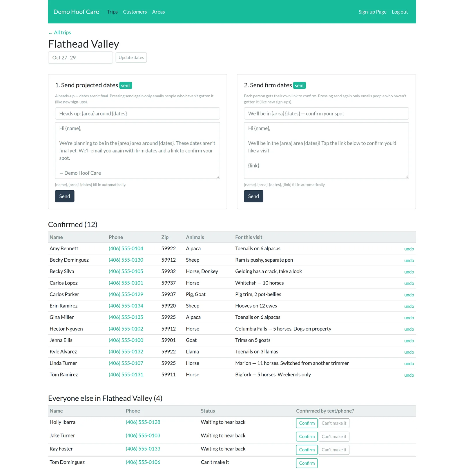Mark Ray Foster as Can't make it
Viewport: 464px width, 476px height.
tap(334, 450)
